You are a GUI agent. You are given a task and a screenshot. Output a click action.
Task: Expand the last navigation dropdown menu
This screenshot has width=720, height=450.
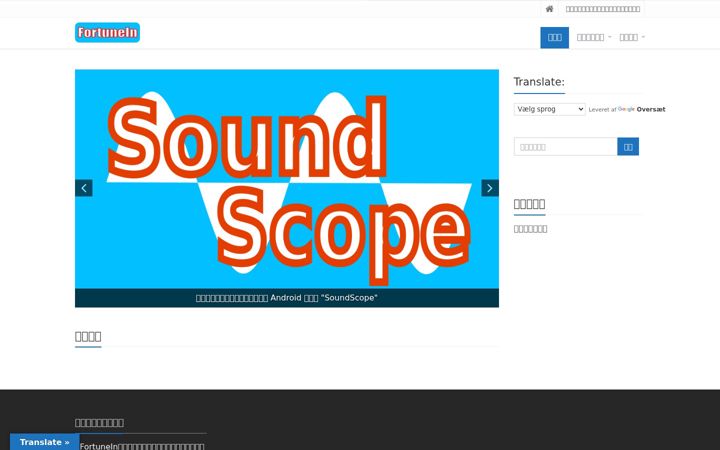pyautogui.click(x=632, y=37)
